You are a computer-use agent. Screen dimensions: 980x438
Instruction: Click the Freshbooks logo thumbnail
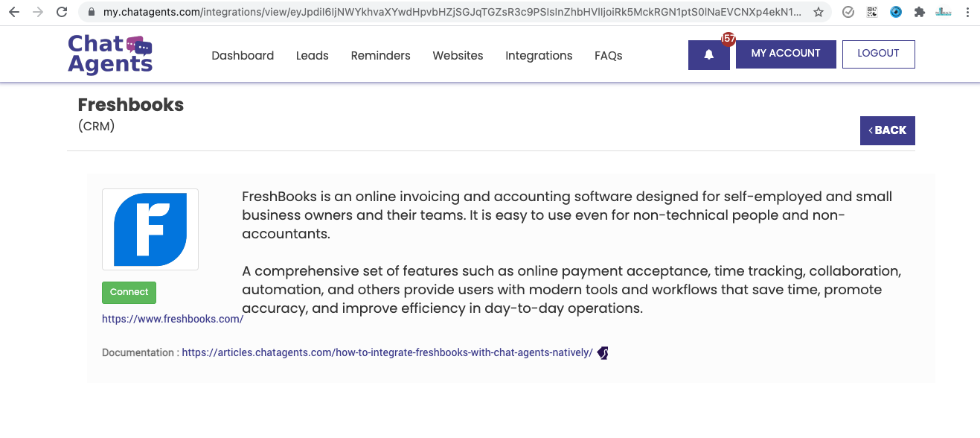click(x=150, y=229)
